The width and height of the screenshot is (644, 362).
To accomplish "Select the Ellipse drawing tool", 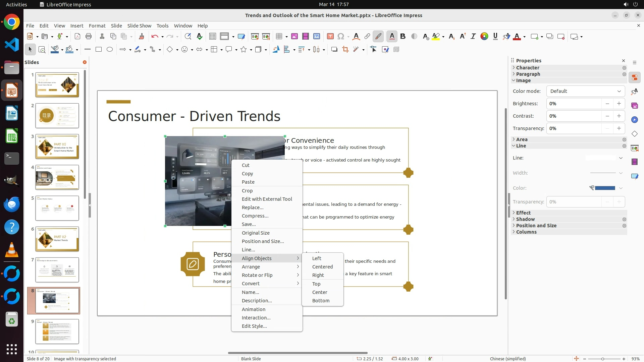I will coord(110,50).
